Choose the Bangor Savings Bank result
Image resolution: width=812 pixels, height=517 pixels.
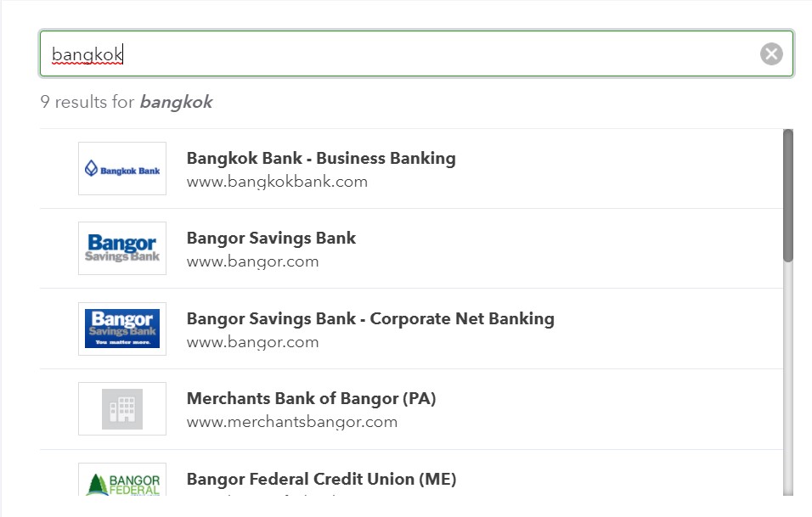coord(271,239)
